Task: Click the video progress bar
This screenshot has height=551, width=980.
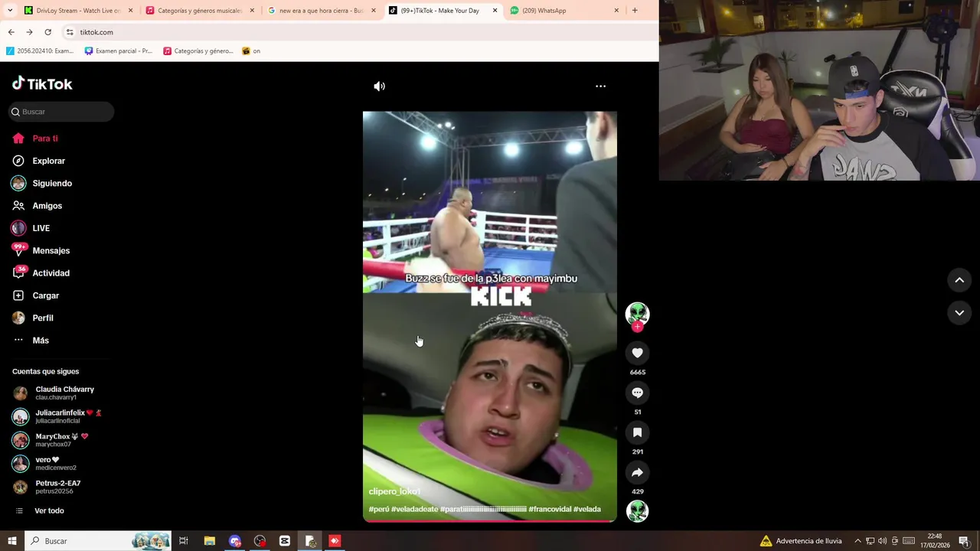Action: coord(489,521)
